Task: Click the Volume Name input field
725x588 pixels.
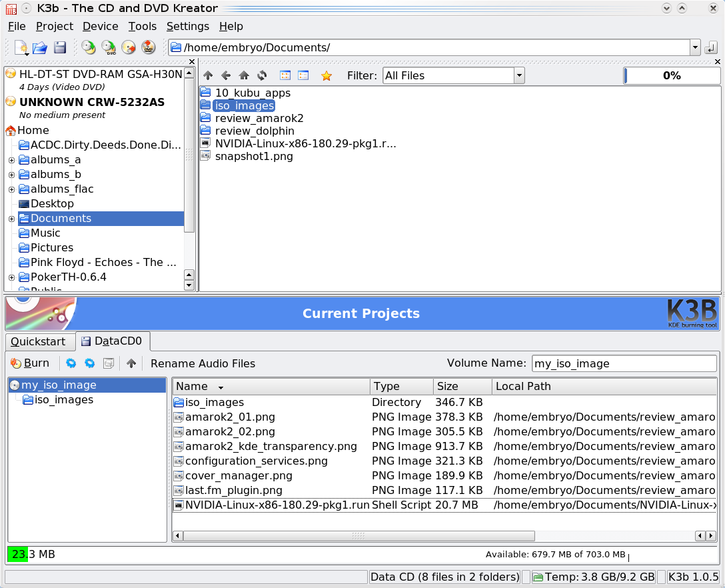Action: pyautogui.click(x=624, y=363)
